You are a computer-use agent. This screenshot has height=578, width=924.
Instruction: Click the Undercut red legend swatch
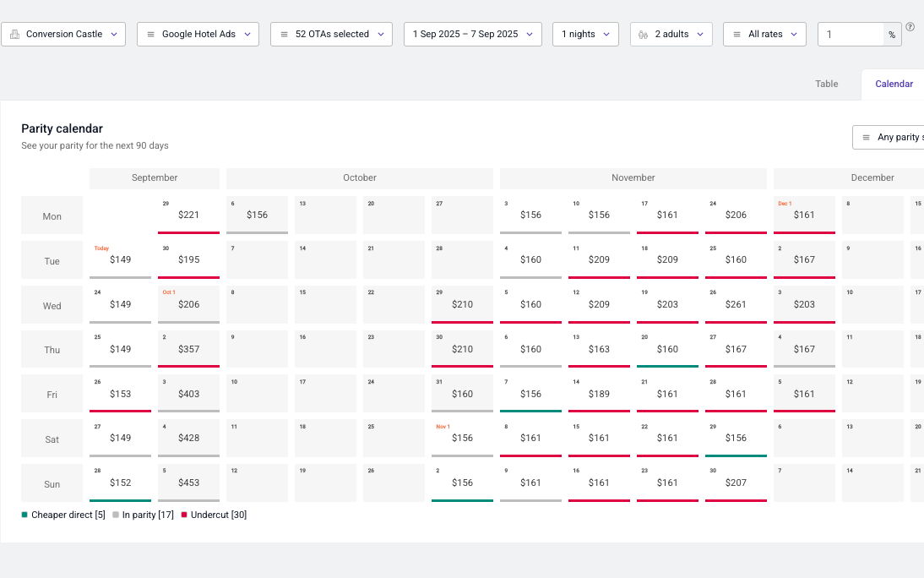(x=184, y=515)
